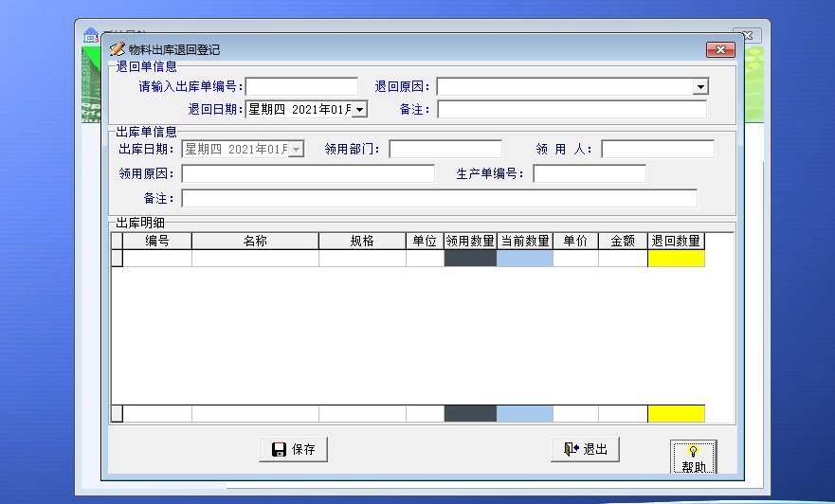Open the 出库日期 date picker arrow
The height and width of the screenshot is (504, 835).
pos(296,149)
